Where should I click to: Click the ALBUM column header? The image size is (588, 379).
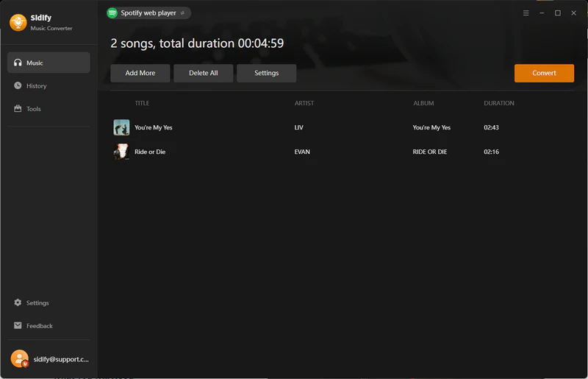423,103
